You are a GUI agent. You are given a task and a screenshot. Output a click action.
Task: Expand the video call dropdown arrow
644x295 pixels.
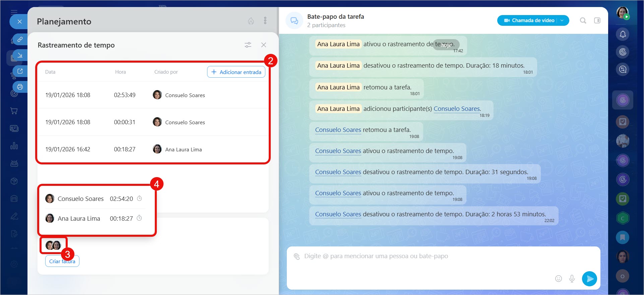(x=562, y=20)
